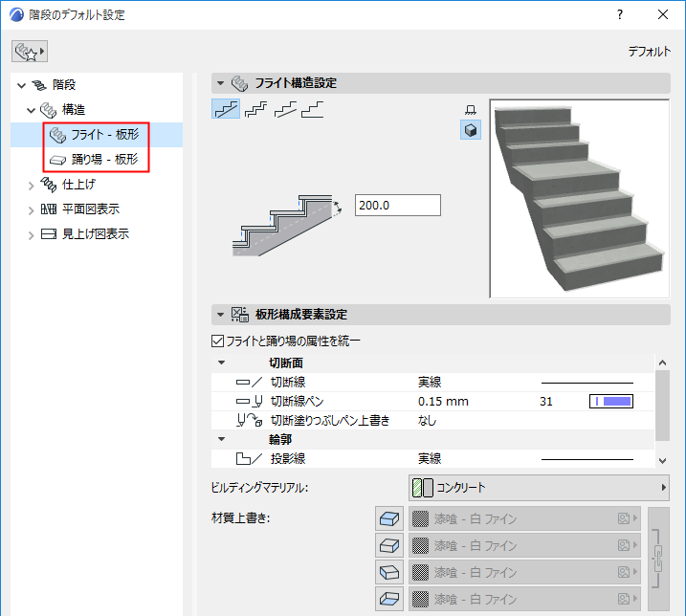The width and height of the screenshot is (686, 616).
Task: Select 仕上げ tree item
Action: click(x=78, y=185)
